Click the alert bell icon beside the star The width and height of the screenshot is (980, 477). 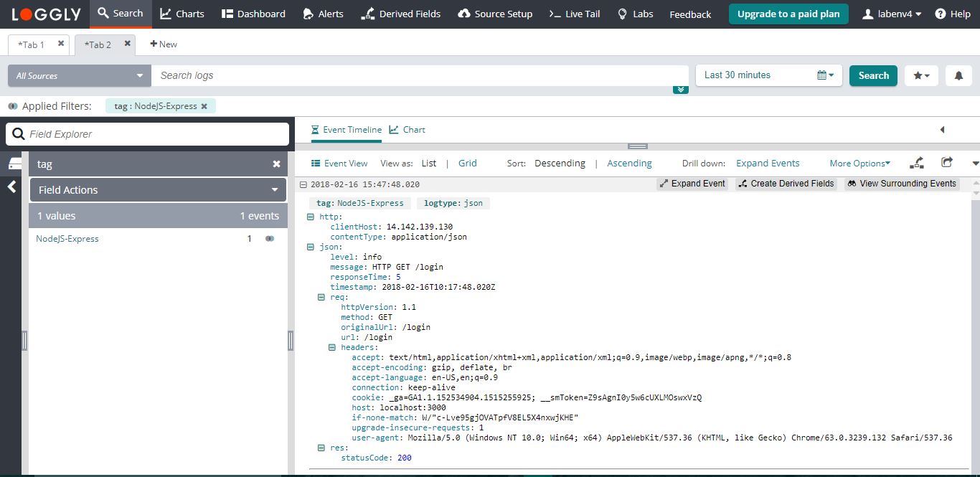tap(958, 75)
